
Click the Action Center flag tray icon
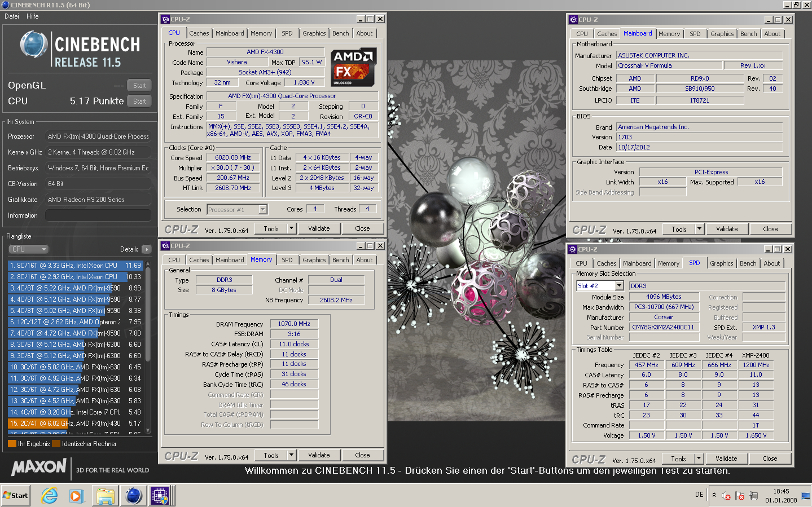pos(740,496)
